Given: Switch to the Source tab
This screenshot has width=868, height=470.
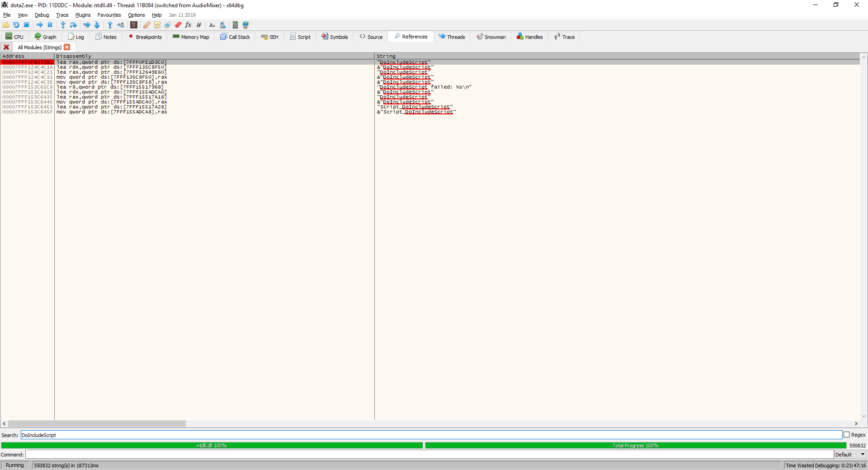Looking at the screenshot, I should (371, 37).
